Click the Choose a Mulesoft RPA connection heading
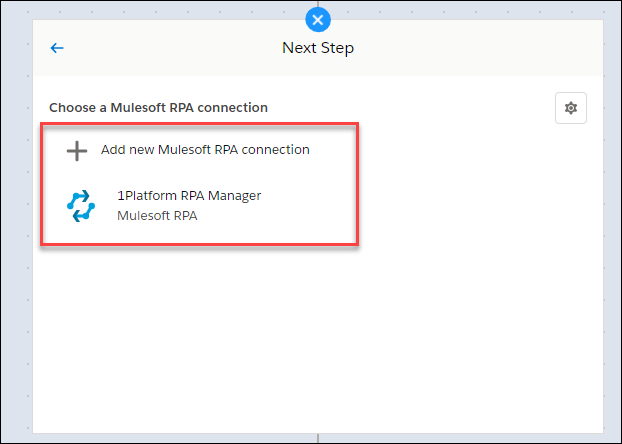 (158, 108)
